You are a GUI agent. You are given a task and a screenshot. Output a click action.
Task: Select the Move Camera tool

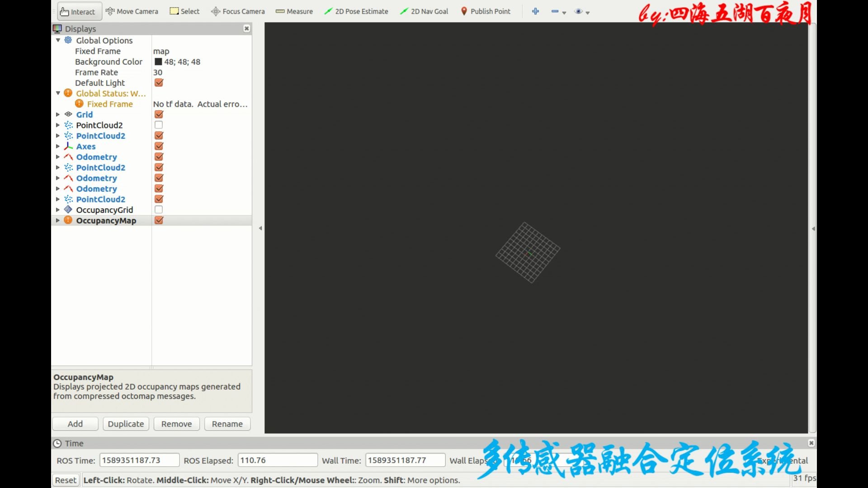[132, 11]
